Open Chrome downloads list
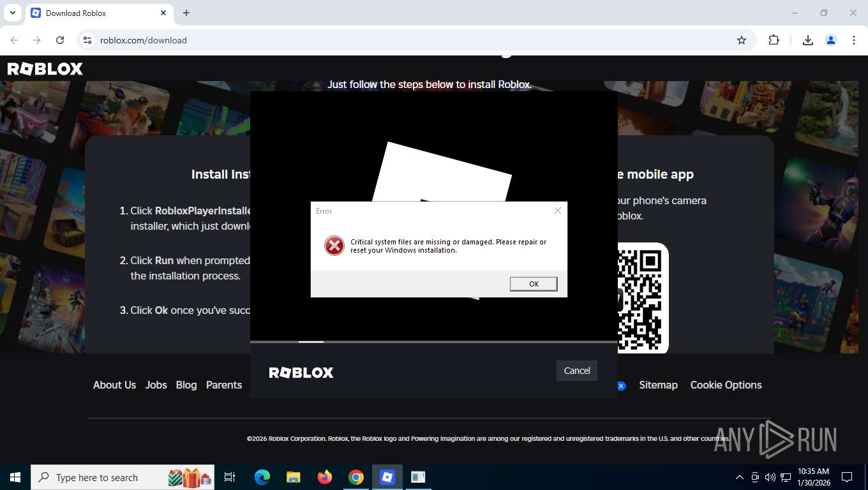The image size is (868, 490). 808,40
